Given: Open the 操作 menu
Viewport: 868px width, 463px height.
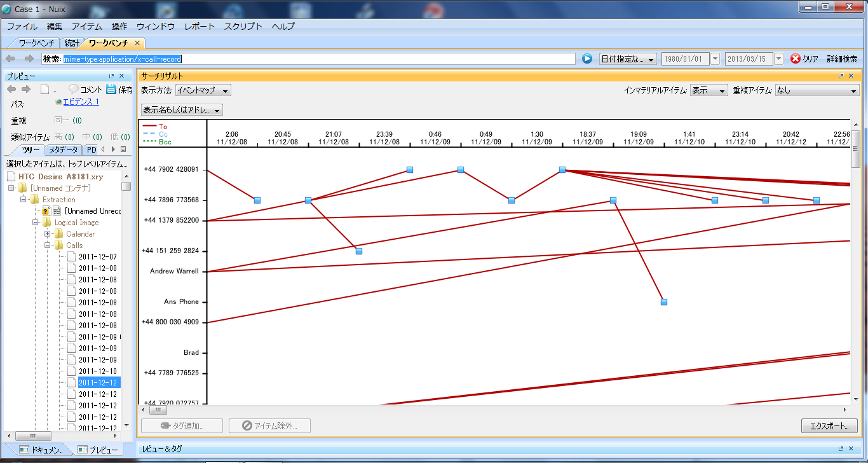Looking at the screenshot, I should coord(119,27).
